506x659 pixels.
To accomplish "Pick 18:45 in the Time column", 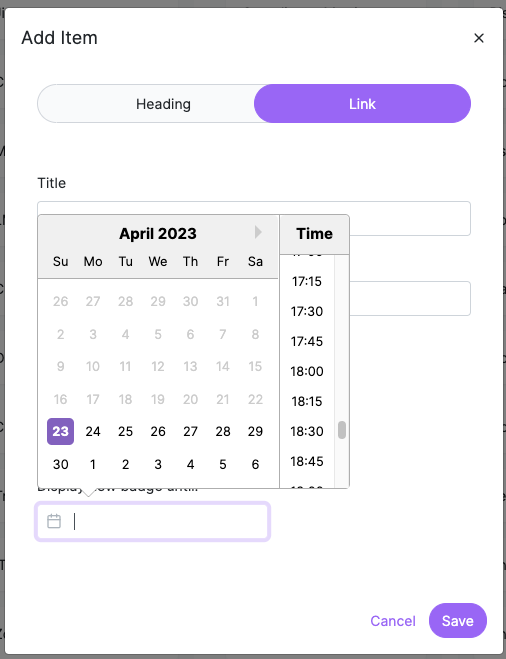I will (x=307, y=461).
